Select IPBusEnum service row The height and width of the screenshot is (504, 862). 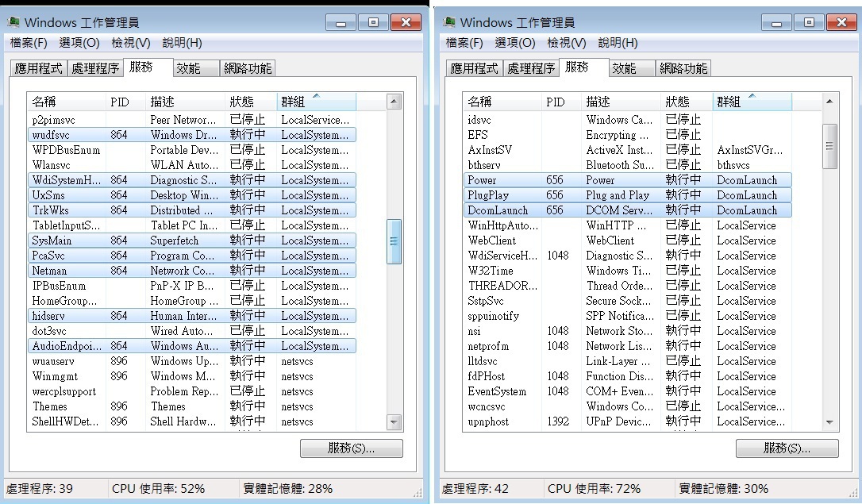(192, 286)
